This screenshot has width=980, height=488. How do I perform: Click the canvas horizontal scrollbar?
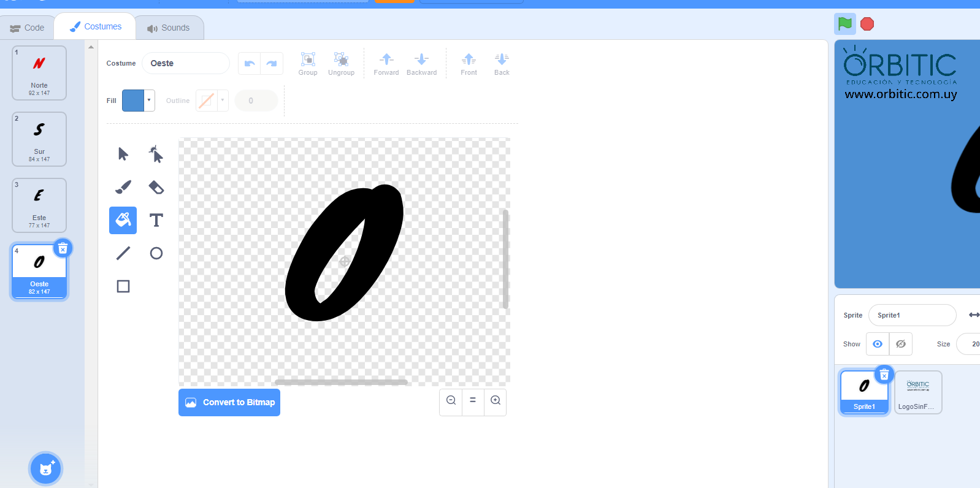341,382
